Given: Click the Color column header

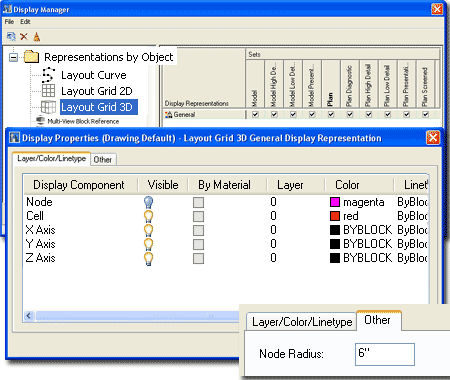Looking at the screenshot, I should tap(359, 185).
